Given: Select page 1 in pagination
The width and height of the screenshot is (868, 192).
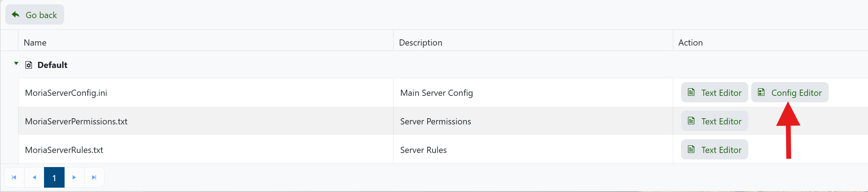Looking at the screenshot, I should point(54,178).
